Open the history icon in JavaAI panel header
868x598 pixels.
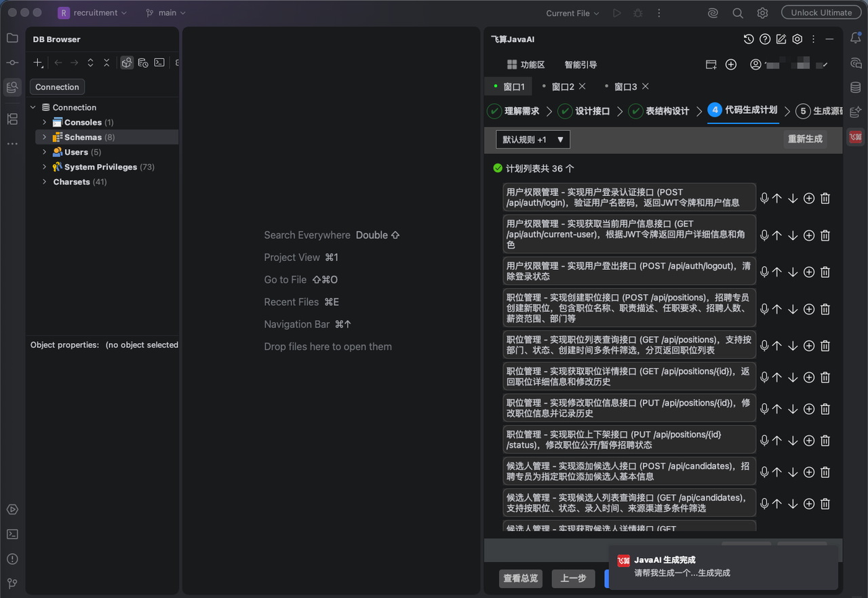(x=749, y=39)
